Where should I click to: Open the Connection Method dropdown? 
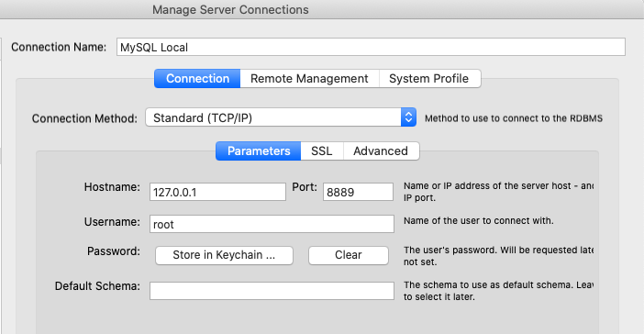[281, 117]
